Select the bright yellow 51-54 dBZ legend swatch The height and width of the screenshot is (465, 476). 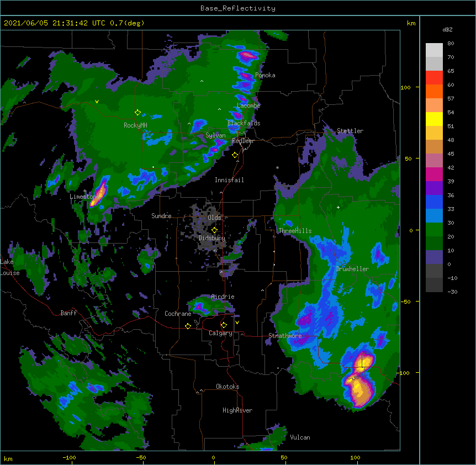pos(434,119)
